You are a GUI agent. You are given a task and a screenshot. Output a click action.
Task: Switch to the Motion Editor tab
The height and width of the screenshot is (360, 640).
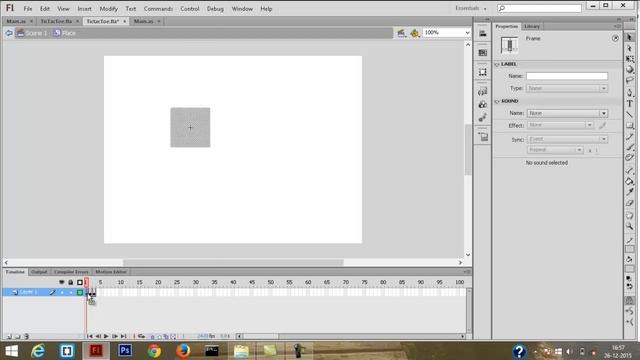point(111,272)
